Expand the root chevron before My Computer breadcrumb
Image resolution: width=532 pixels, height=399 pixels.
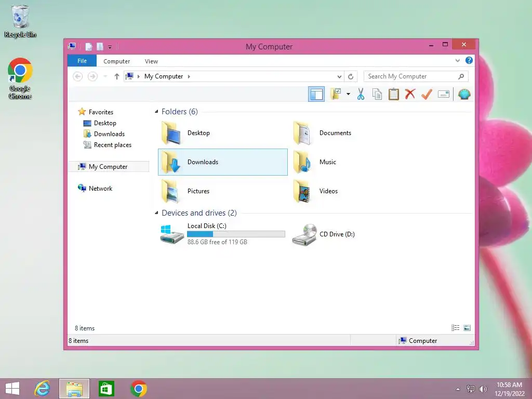pyautogui.click(x=138, y=76)
